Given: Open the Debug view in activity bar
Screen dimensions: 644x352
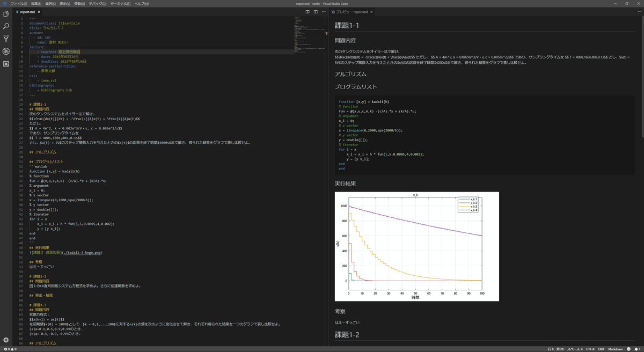Looking at the screenshot, I should pyautogui.click(x=6, y=52).
